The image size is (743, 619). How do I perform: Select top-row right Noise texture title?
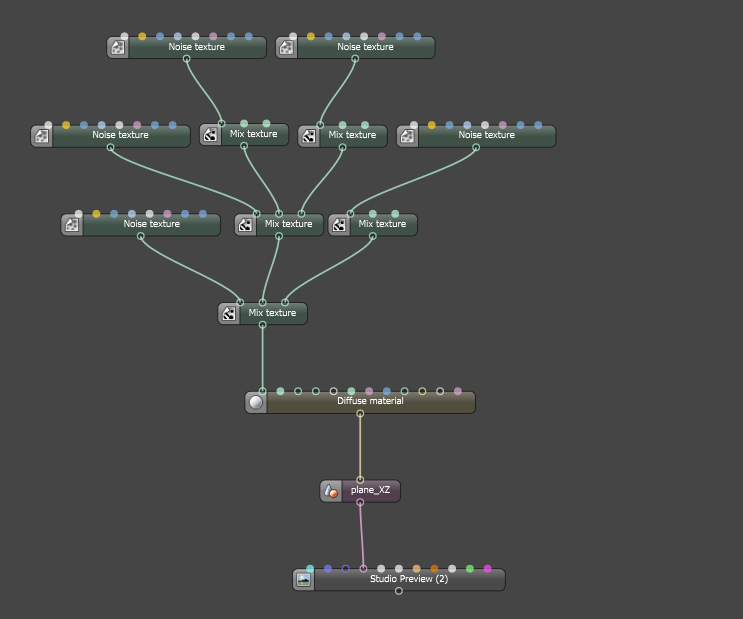pyautogui.click(x=365, y=47)
